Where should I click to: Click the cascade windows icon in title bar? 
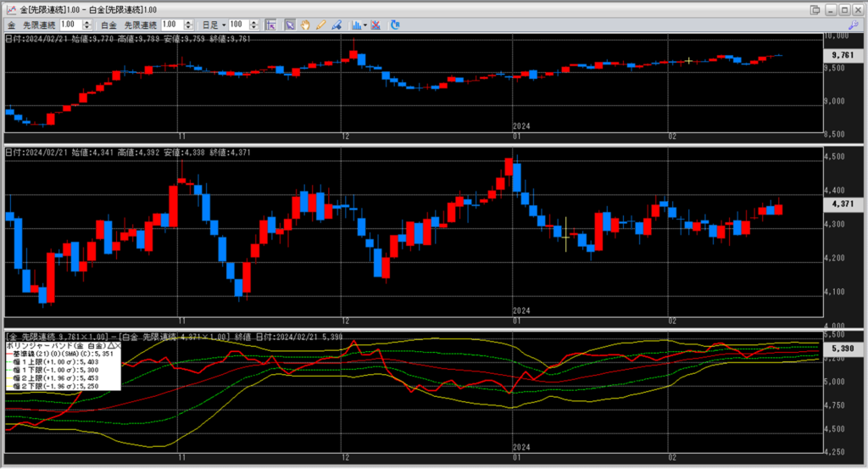pyautogui.click(x=815, y=9)
